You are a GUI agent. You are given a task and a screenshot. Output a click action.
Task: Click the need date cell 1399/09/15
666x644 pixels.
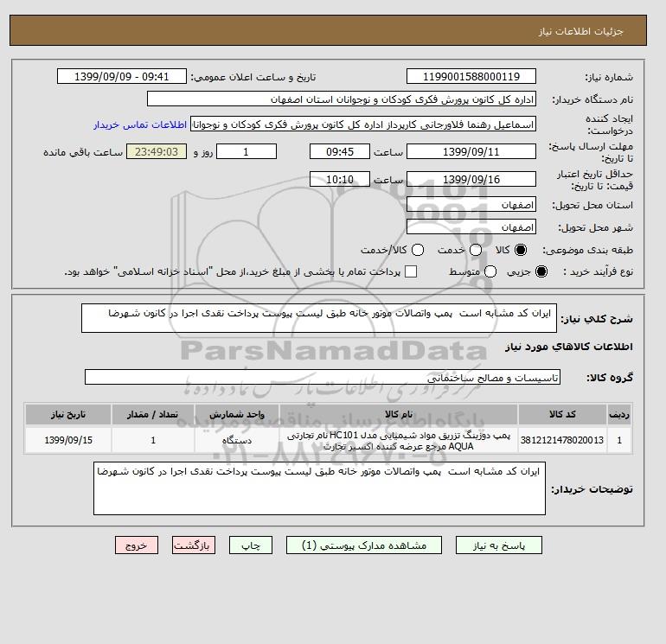tap(68, 440)
